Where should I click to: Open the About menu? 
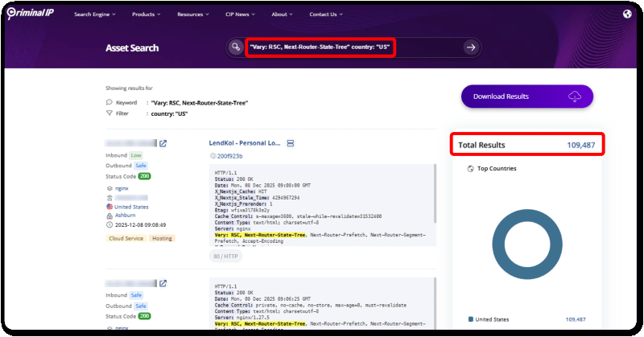point(282,14)
